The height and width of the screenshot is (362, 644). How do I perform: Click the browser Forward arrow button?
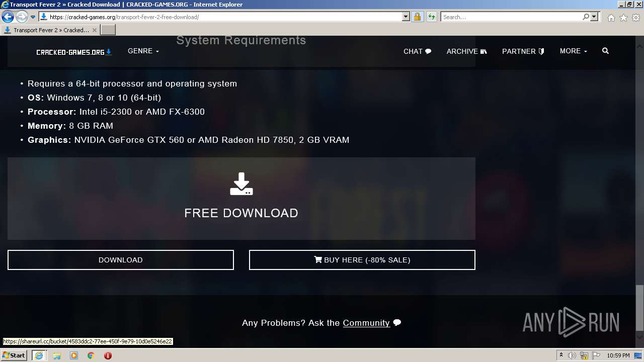pyautogui.click(x=22, y=17)
